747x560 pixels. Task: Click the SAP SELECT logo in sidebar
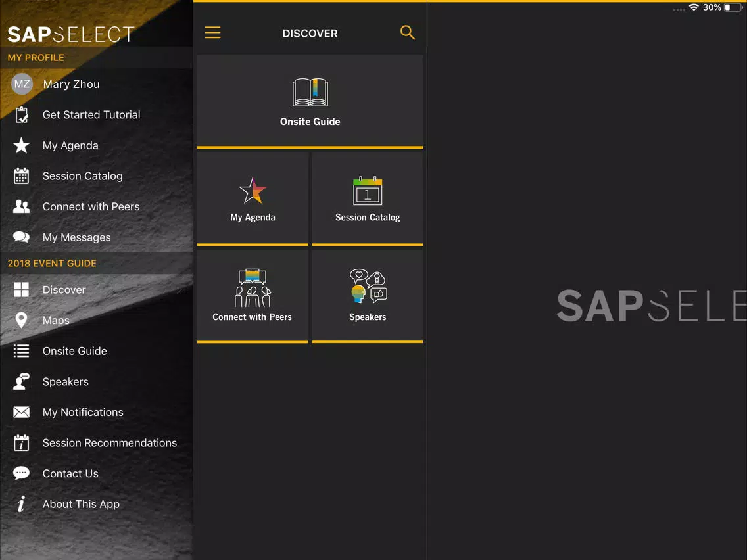(71, 34)
